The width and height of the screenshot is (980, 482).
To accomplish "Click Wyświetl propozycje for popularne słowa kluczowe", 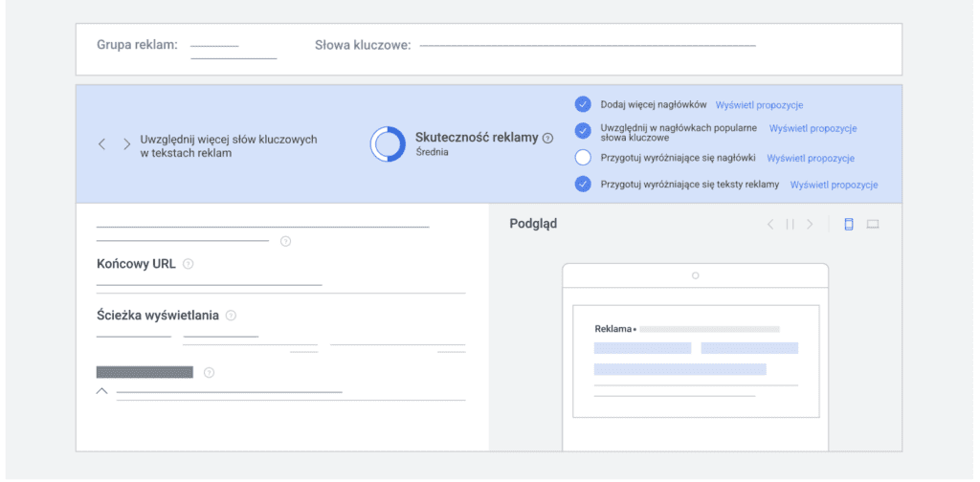I will pos(813,128).
